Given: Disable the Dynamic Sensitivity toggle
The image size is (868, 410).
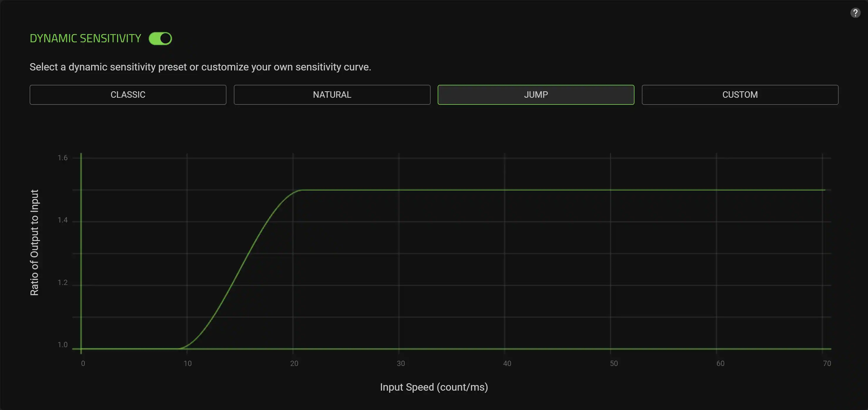Looking at the screenshot, I should coord(160,39).
